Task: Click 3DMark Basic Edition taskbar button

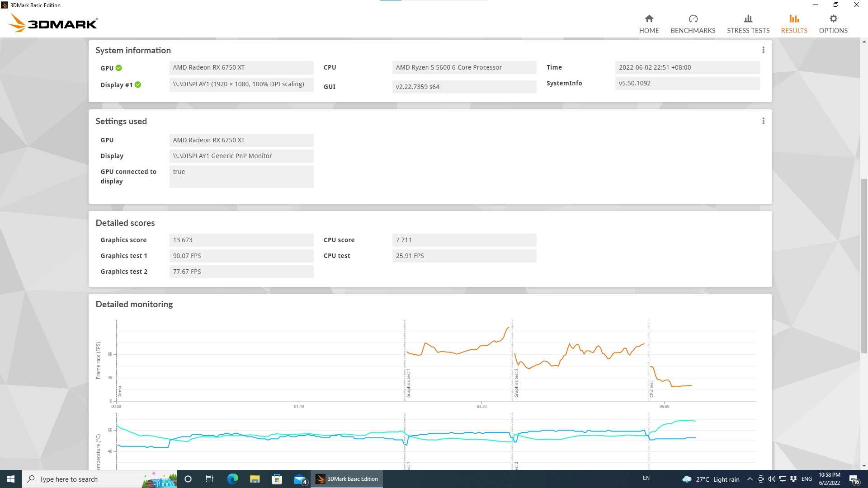Action: click(347, 479)
